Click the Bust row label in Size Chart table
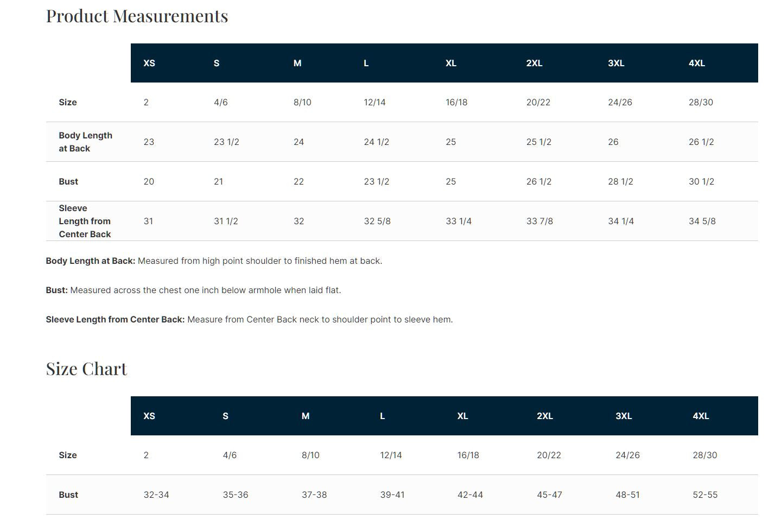775x532 pixels. click(68, 495)
